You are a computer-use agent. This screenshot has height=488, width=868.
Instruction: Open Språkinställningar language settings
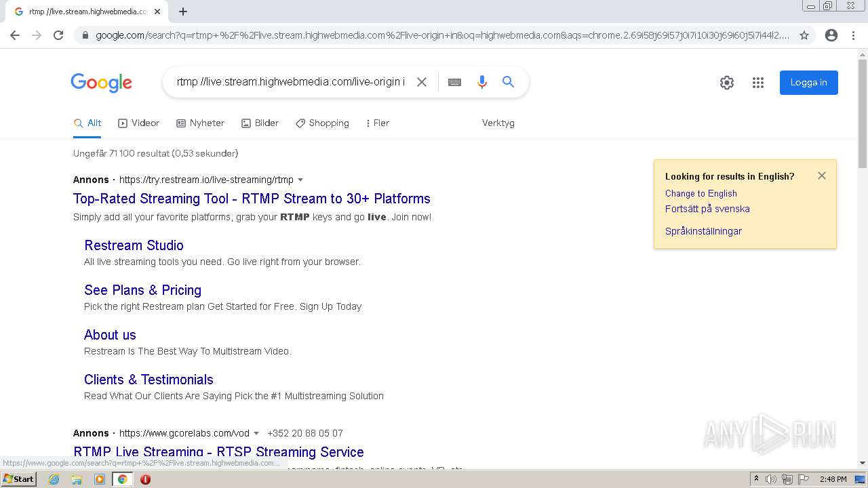[x=703, y=232]
